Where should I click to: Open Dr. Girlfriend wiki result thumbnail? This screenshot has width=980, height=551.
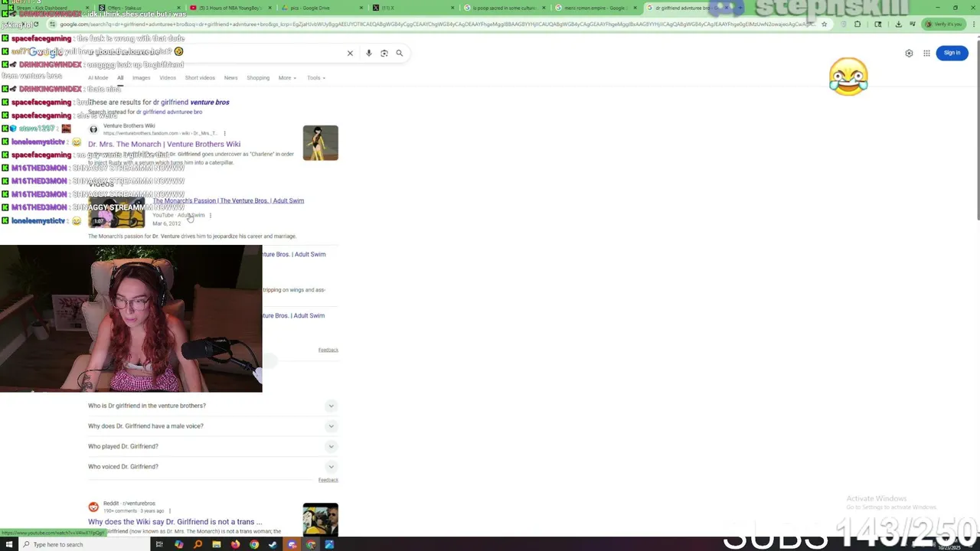pos(320,143)
